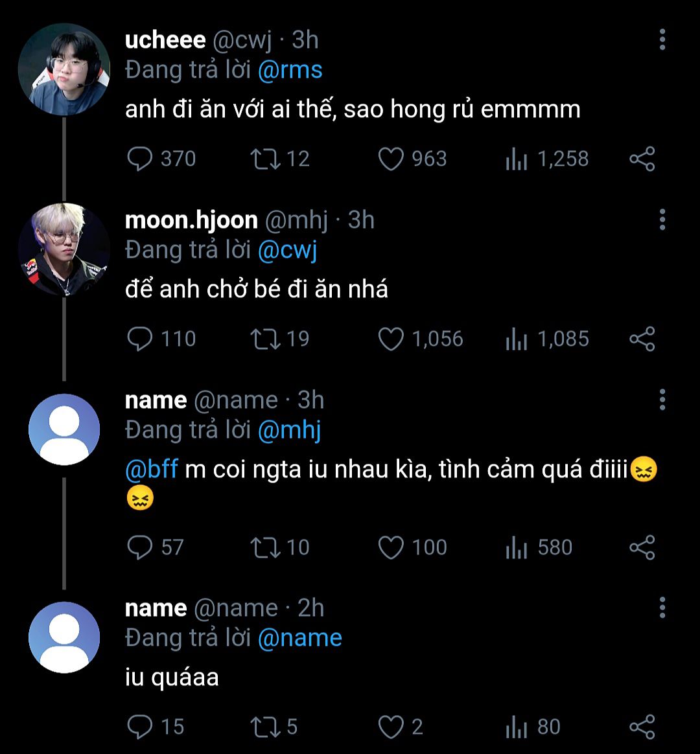Open more options on the @bff tweet
700x754 pixels.
(x=662, y=400)
